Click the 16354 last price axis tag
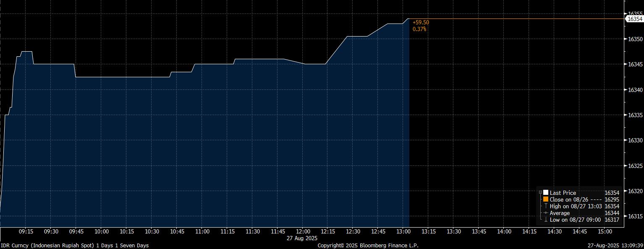 (634, 19)
